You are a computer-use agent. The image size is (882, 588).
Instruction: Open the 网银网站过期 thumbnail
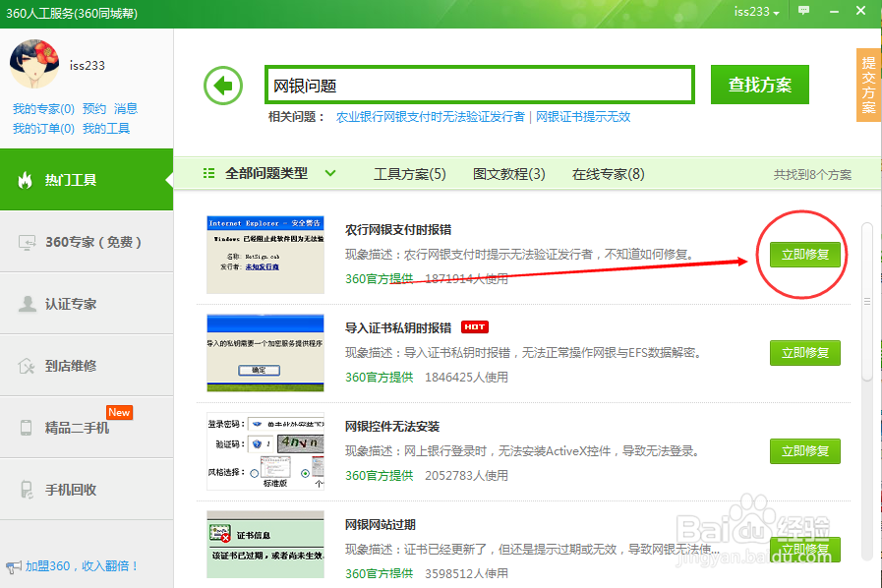tap(265, 545)
